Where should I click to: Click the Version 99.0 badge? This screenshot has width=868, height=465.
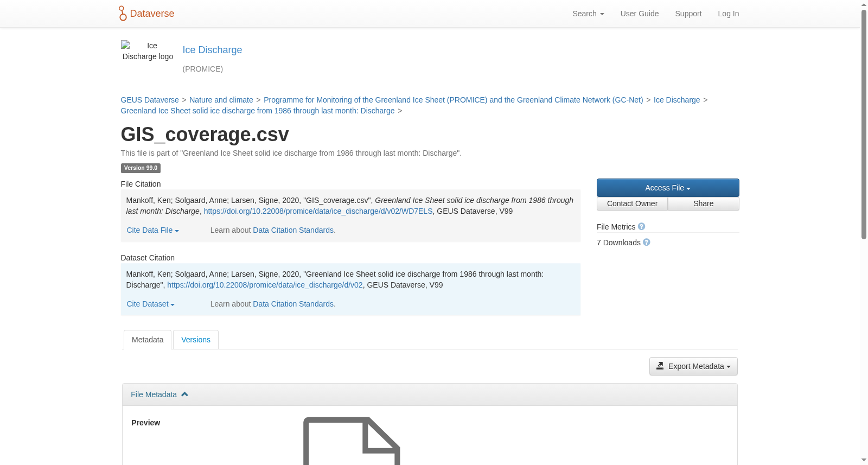click(141, 168)
